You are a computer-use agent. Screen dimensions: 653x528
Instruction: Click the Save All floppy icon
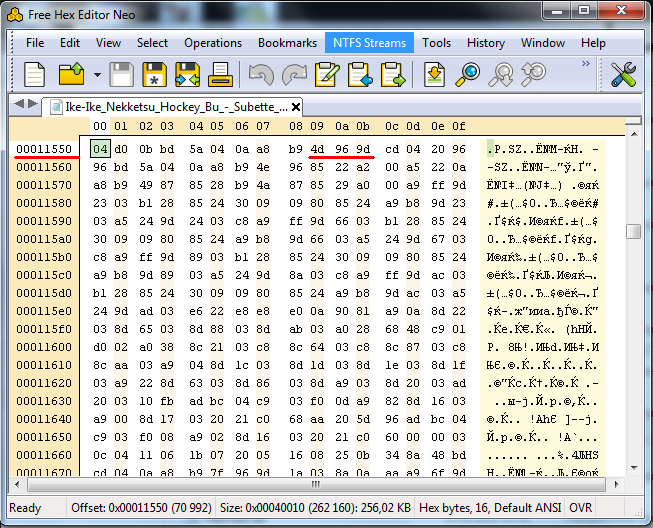point(187,75)
